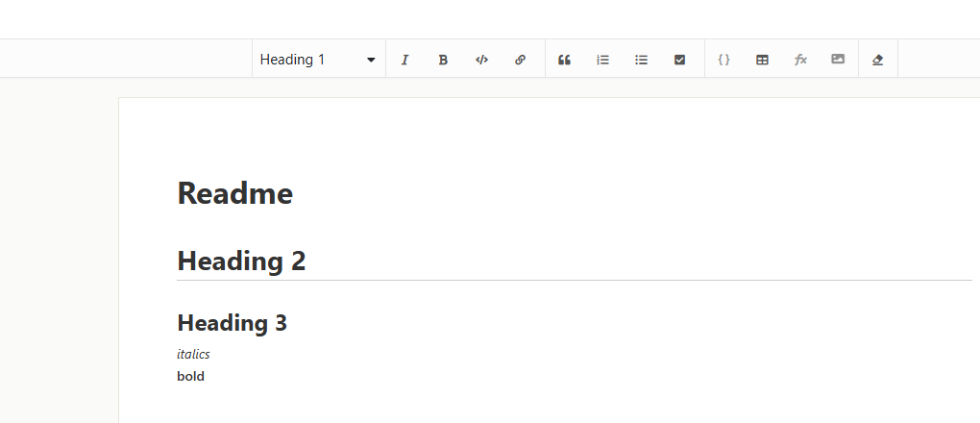
Task: Click the italics text line
Action: point(193,354)
